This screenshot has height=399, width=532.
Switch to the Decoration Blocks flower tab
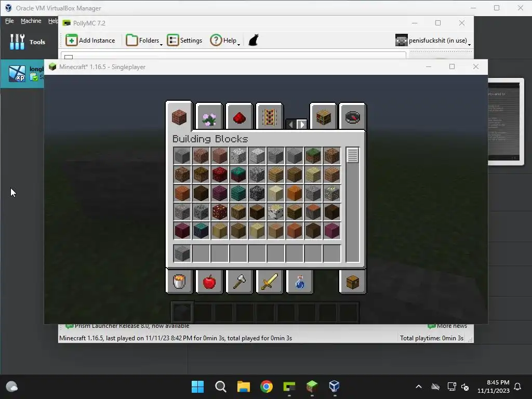click(209, 117)
